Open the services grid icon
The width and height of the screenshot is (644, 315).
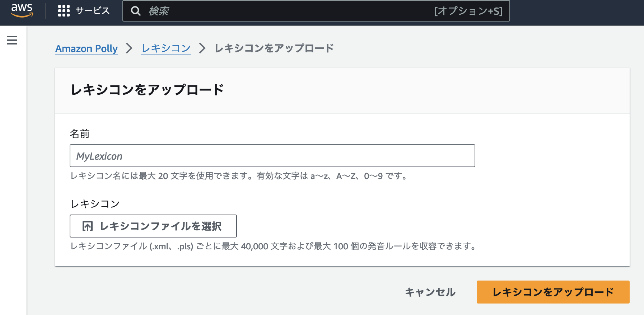(x=64, y=11)
